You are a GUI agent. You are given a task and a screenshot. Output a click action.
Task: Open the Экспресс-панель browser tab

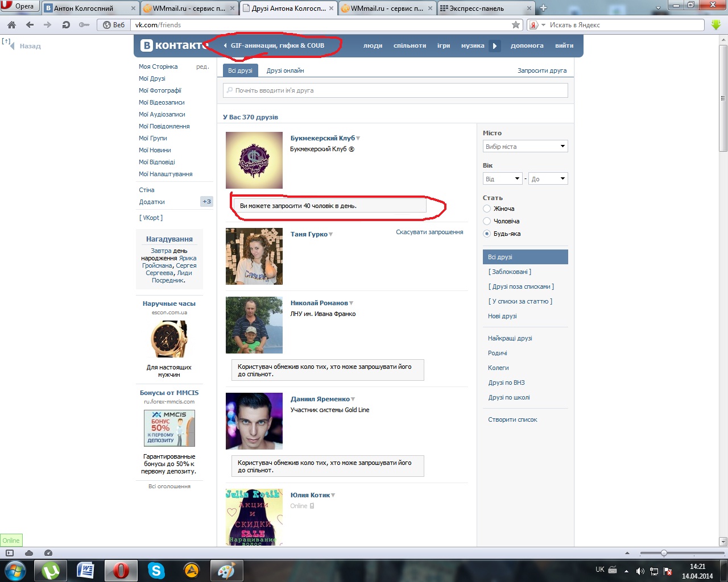click(x=486, y=8)
